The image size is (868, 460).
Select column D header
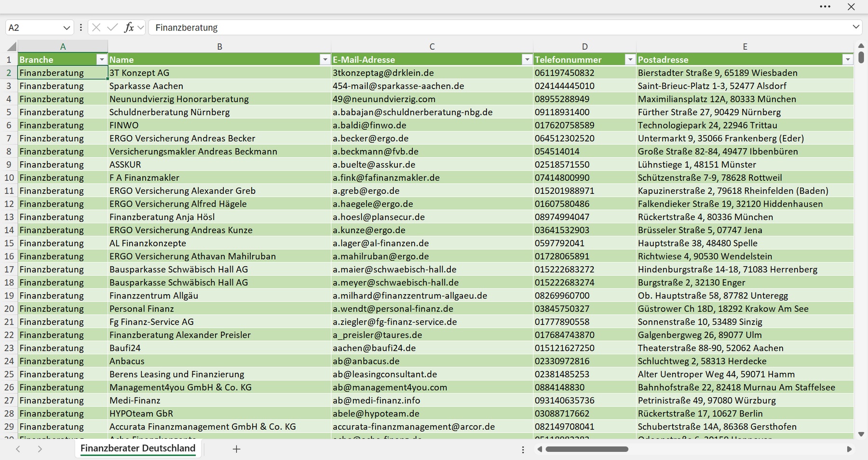pos(584,47)
